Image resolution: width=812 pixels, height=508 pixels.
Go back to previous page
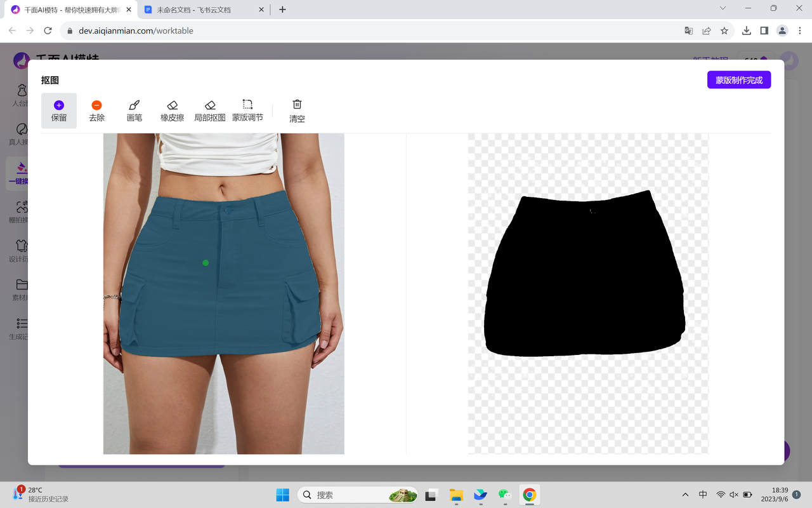coord(12,30)
